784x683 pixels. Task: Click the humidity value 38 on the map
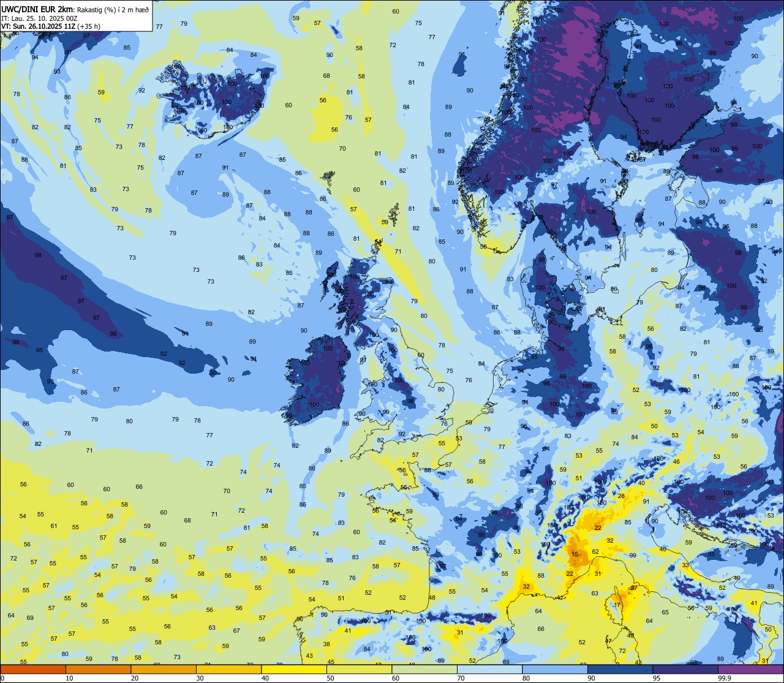326,644
